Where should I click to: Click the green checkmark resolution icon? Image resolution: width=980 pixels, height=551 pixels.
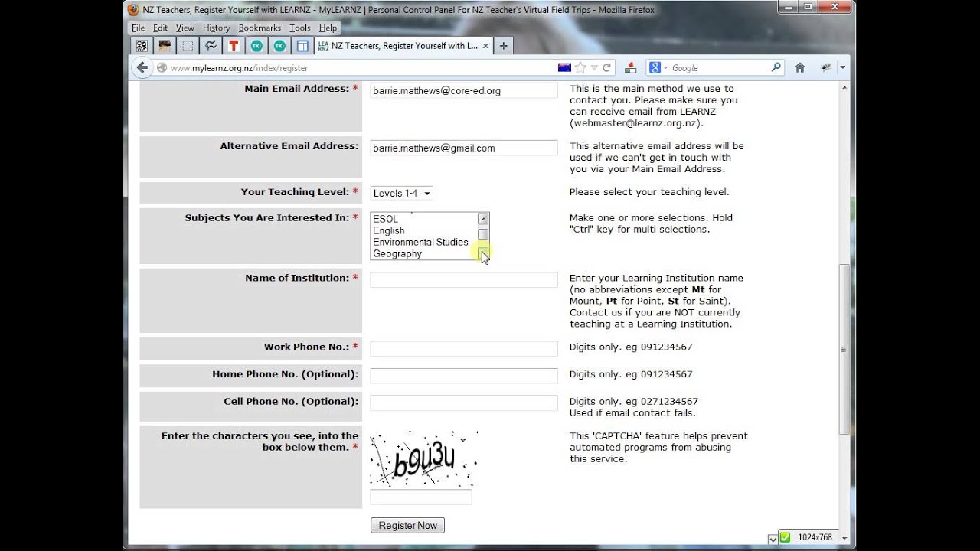click(x=785, y=537)
